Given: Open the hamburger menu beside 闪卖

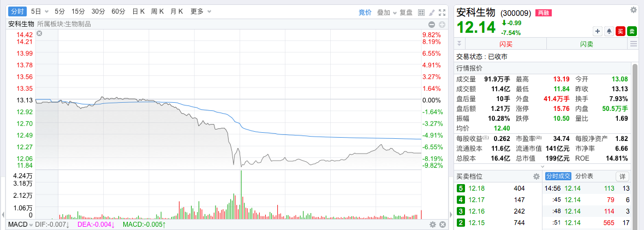Looking at the screenshot, I should (633, 44).
